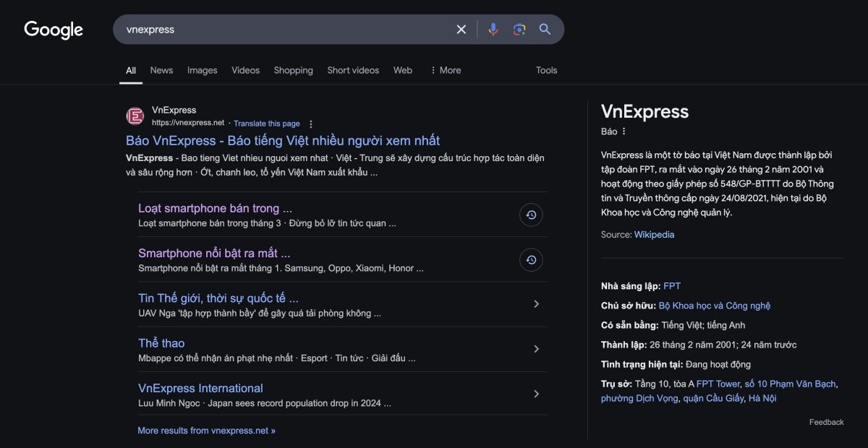This screenshot has height=448, width=868.
Task: Switch to the Short videos tab
Action: coord(353,70)
